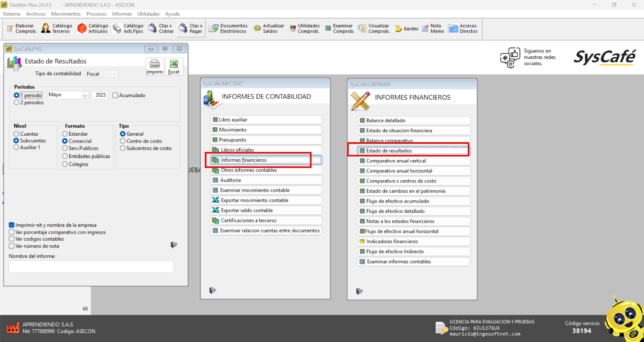
Task: Click the Nombre del informe text field
Action: [x=91, y=267]
